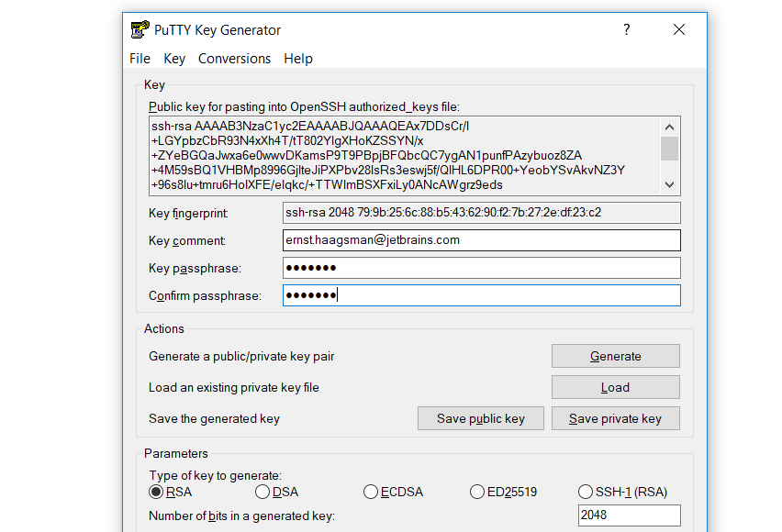Click the 'PuTTY Key Generator' window title
782x532 pixels.
(x=218, y=30)
